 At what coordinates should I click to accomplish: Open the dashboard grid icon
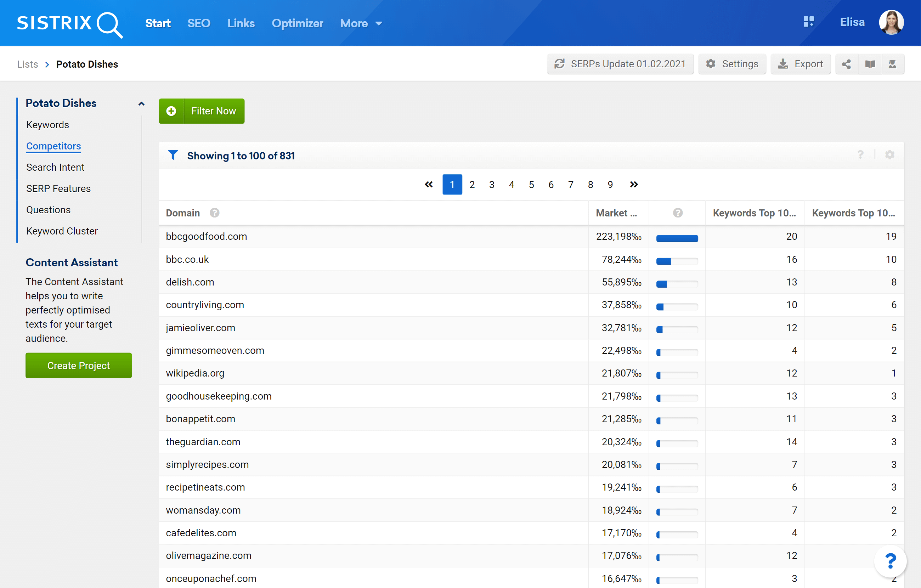[809, 21]
